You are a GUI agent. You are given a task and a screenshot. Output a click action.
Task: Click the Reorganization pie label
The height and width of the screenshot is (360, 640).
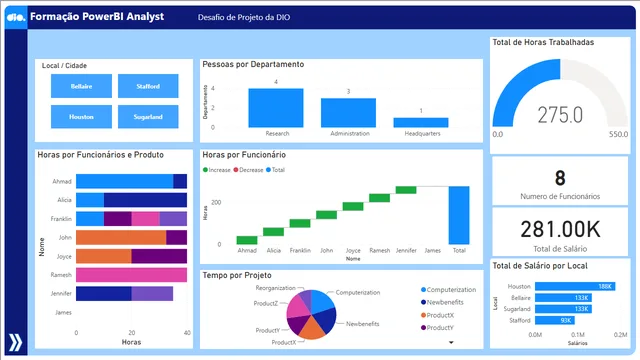(x=276, y=288)
